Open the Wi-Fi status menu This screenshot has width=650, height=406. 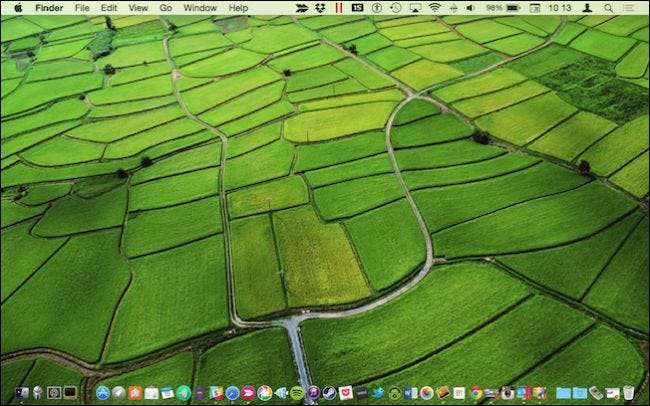[x=435, y=7]
